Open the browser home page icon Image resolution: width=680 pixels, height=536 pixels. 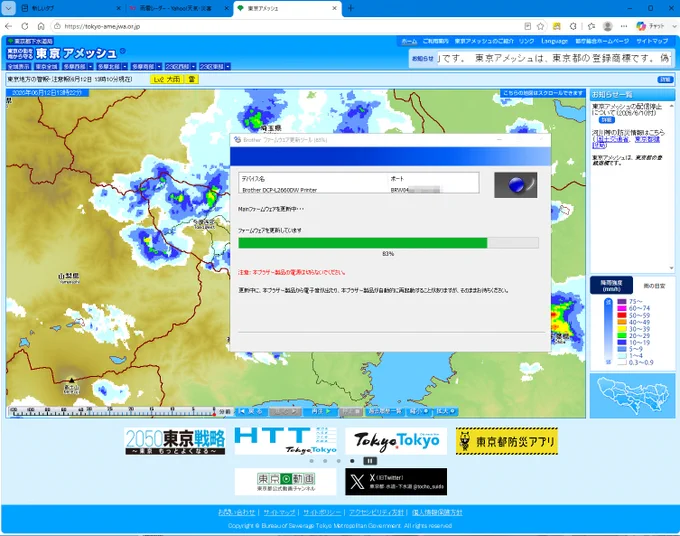pyautogui.click(x=41, y=26)
